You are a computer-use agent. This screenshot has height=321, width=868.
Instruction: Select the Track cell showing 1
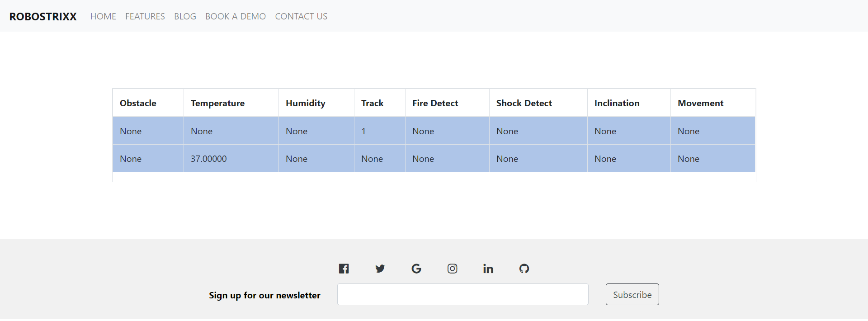point(363,131)
